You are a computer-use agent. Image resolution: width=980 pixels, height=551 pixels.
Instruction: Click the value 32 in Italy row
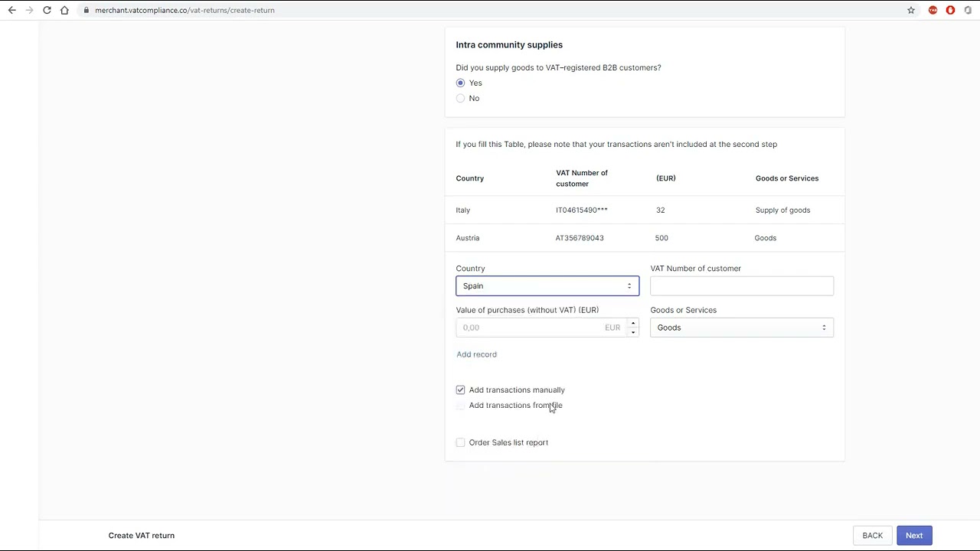(661, 210)
